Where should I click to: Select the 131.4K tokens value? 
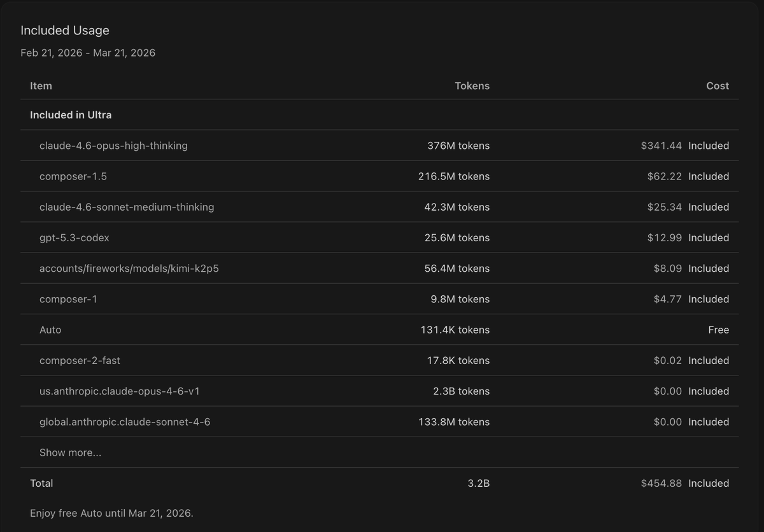pos(455,330)
